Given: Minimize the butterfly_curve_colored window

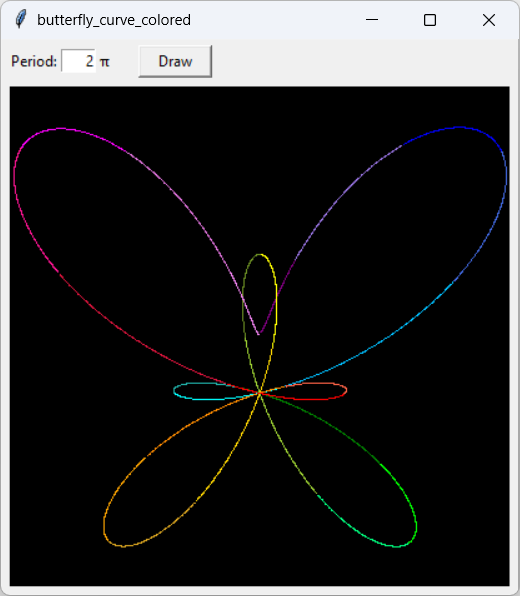Looking at the screenshot, I should [x=372, y=20].
